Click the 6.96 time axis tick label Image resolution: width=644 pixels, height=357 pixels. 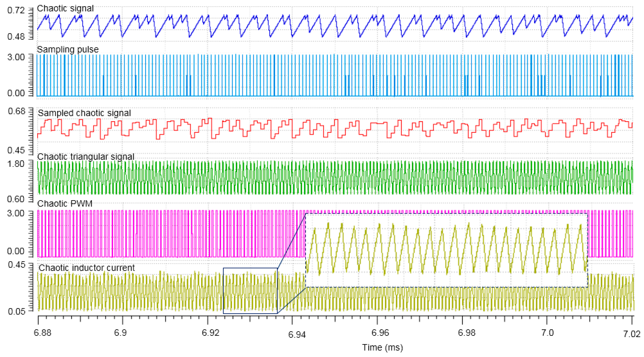point(380,333)
